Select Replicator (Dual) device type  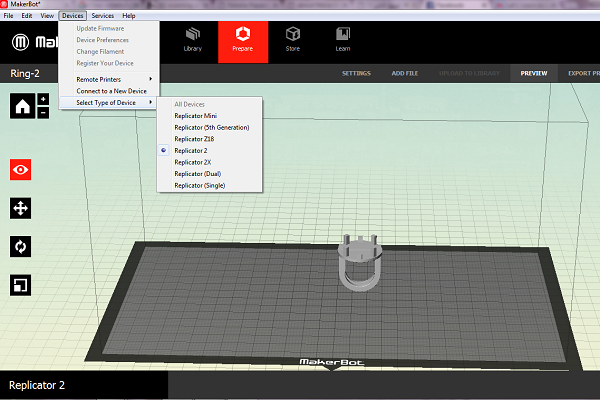[x=210, y=174]
